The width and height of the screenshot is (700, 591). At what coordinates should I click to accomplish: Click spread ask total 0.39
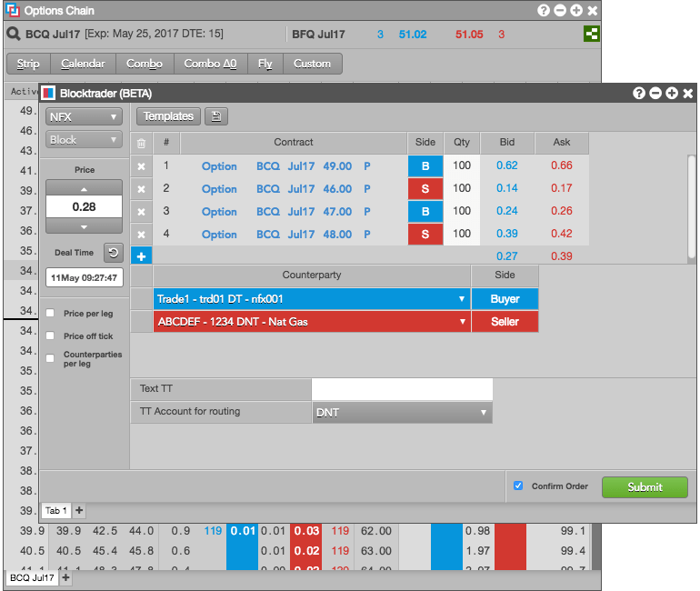coord(562,256)
